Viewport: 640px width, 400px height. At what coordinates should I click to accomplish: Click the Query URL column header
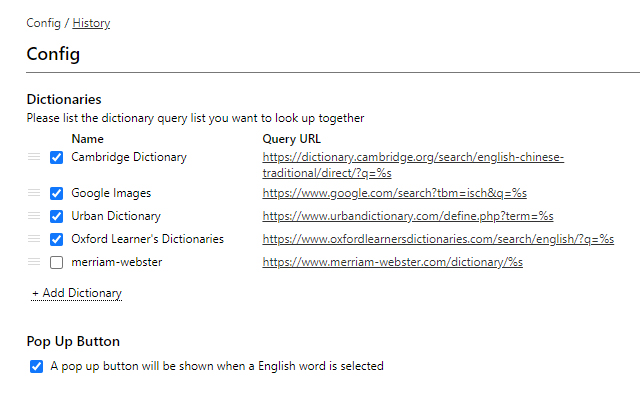point(291,139)
